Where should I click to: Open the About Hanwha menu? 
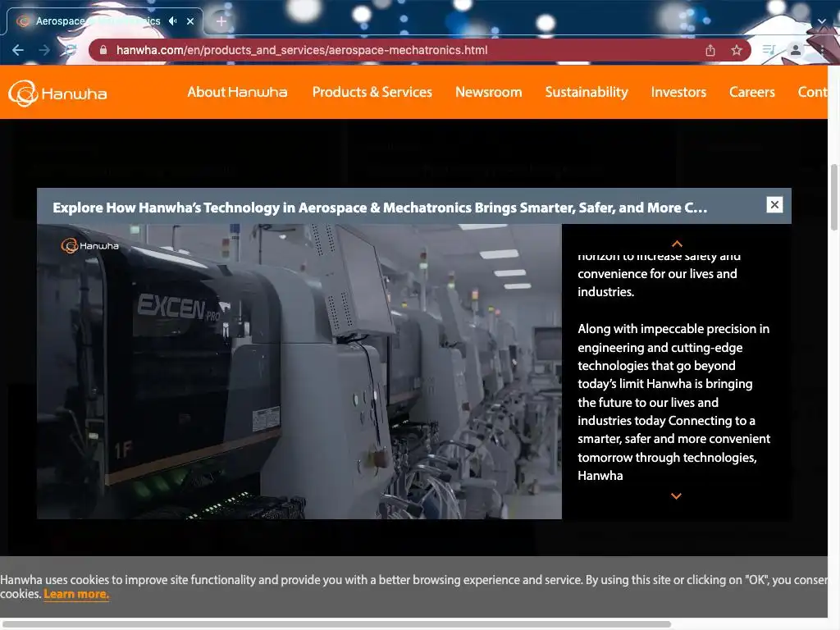[237, 92]
